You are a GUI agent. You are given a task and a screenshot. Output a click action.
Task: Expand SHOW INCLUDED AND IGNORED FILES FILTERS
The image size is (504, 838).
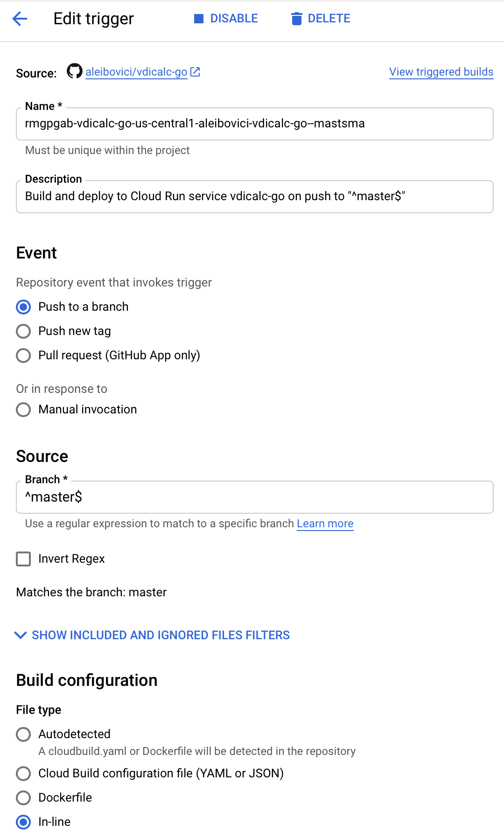pos(161,635)
